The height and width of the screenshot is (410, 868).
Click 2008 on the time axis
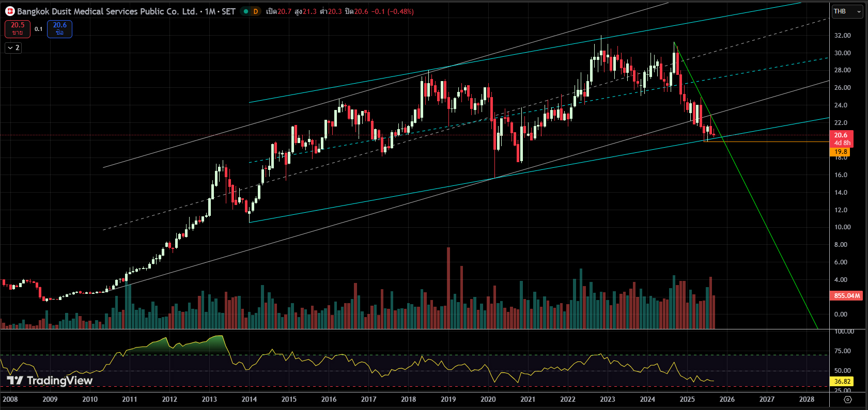10,399
